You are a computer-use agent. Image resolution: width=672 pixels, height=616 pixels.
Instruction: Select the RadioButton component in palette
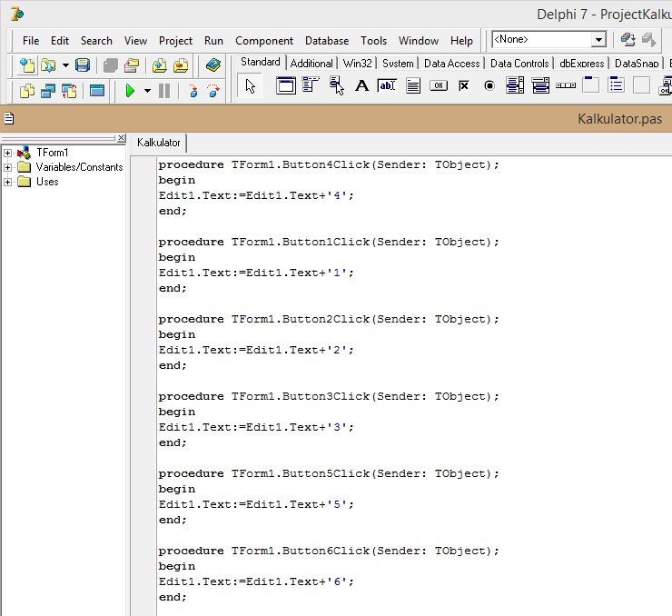489,85
